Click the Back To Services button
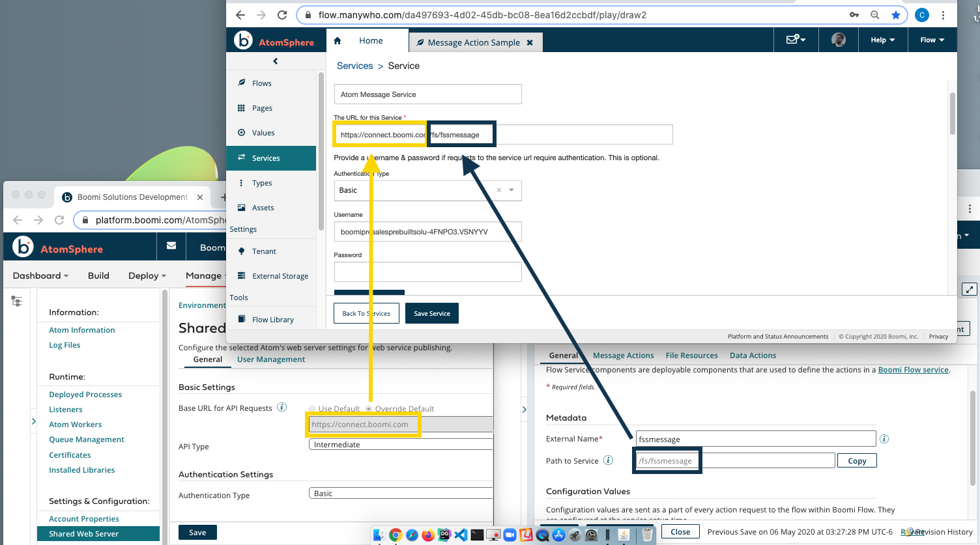The width and height of the screenshot is (980, 545). pos(366,313)
